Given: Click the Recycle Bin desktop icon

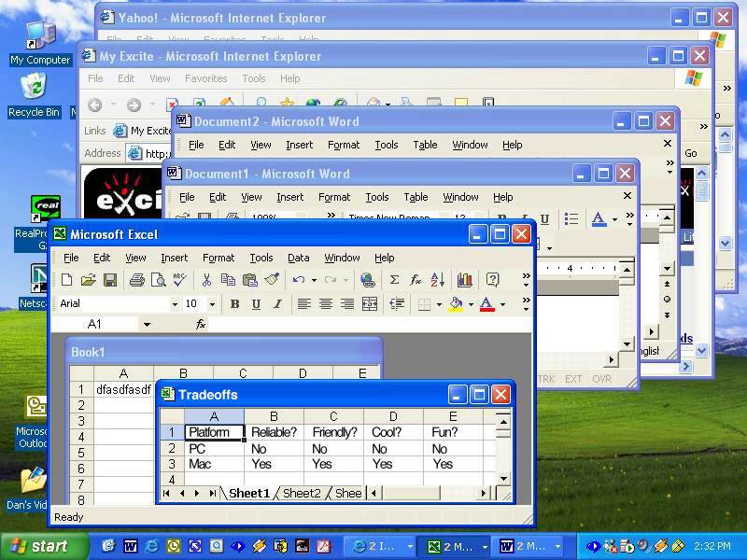Looking at the screenshot, I should (x=34, y=95).
